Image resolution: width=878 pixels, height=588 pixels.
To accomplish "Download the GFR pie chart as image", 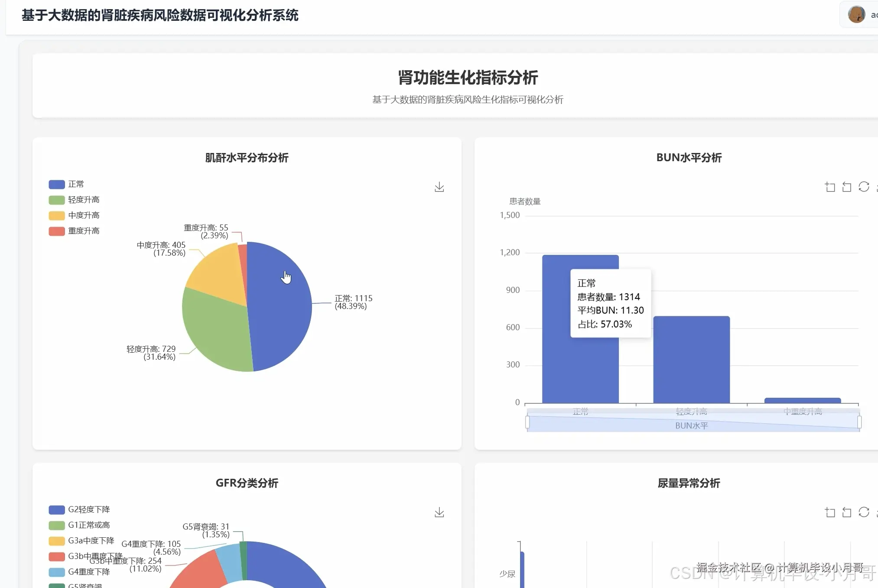I will [439, 512].
